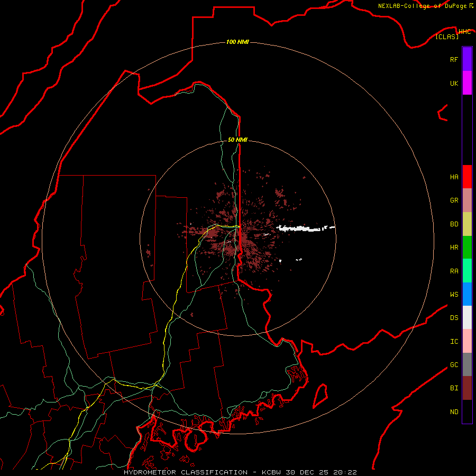This screenshot has height=476, width=476.
Task: Click the magenta UK legend color swatch
Action: tap(467, 83)
